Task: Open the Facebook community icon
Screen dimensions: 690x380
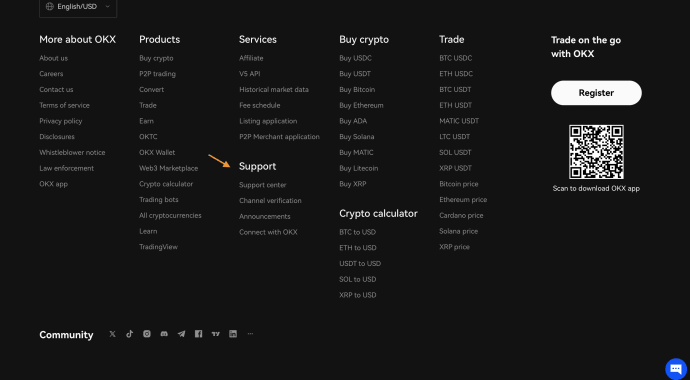Action: [198, 334]
